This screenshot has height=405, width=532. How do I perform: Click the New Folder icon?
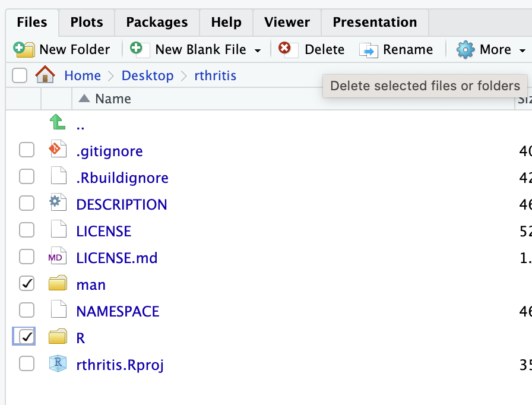coord(24,49)
